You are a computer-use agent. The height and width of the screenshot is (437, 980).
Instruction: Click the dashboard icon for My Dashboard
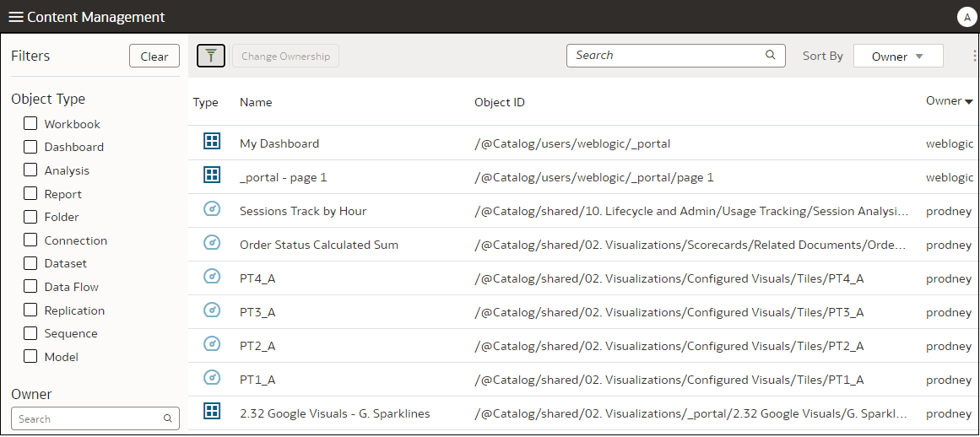213,143
